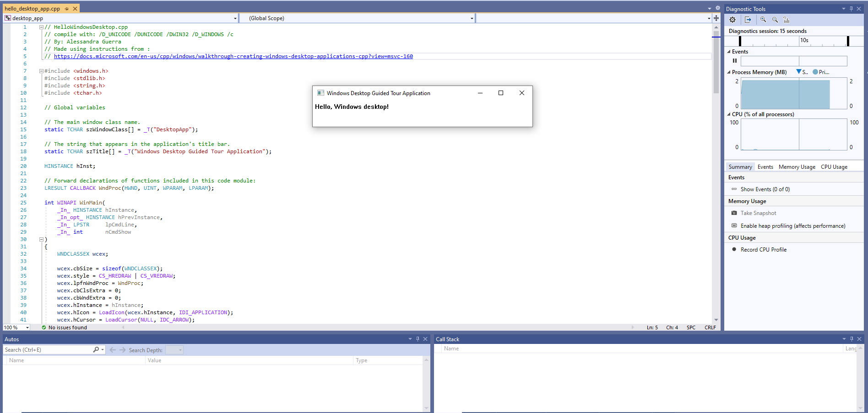The height and width of the screenshot is (413, 868).
Task: Switch to the Memory Usage tab
Action: point(797,166)
